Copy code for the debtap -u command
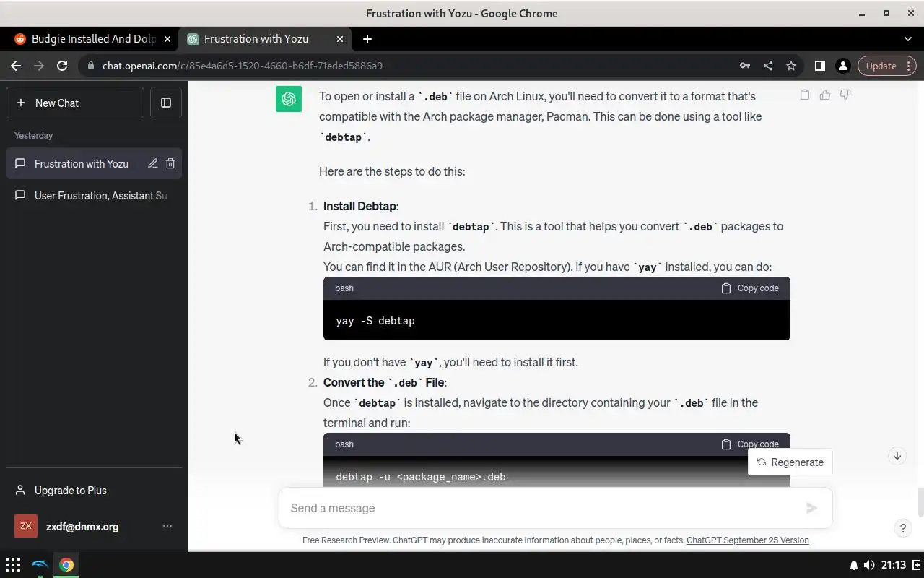 click(750, 444)
